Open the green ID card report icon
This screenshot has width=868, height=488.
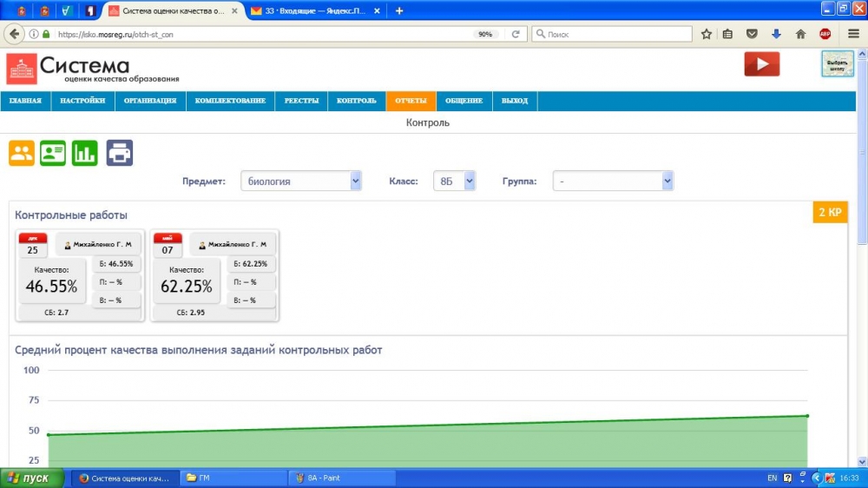(x=53, y=153)
